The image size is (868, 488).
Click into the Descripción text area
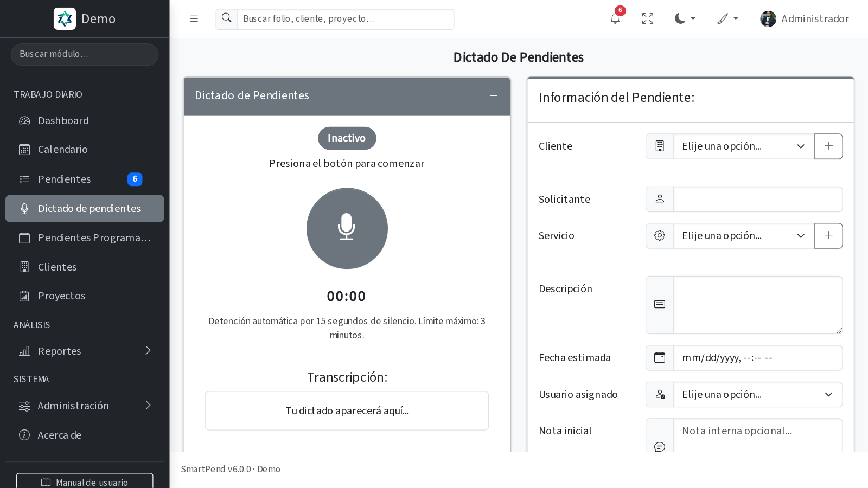pos(758,305)
